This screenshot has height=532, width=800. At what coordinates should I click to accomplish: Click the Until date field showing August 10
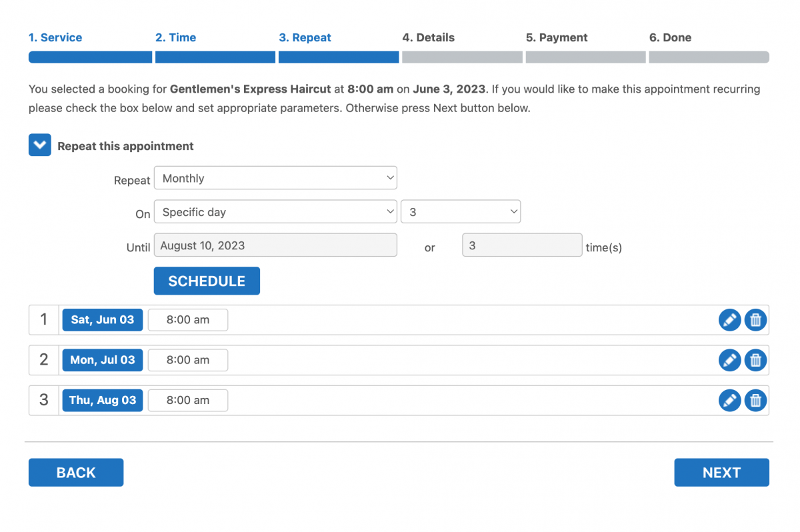(x=275, y=245)
